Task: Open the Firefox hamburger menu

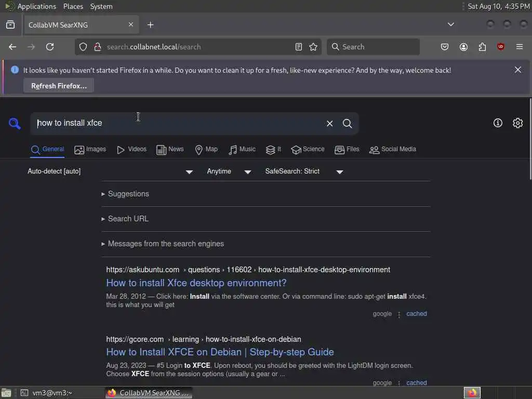Action: (x=520, y=47)
